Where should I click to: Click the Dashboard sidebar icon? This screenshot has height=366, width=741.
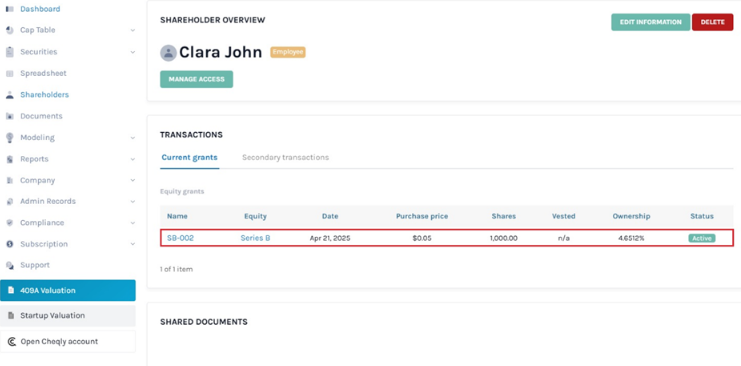(x=10, y=9)
